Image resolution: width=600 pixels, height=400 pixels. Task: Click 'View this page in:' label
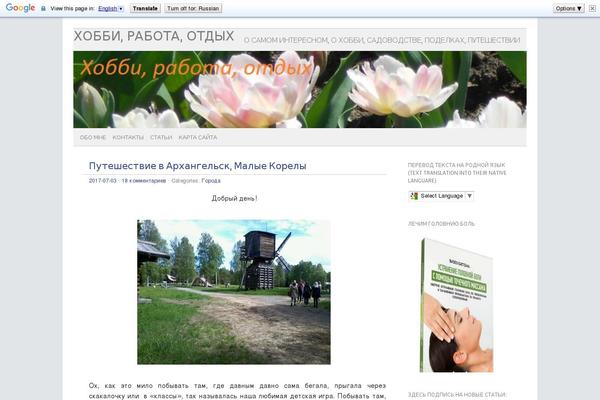(72, 8)
